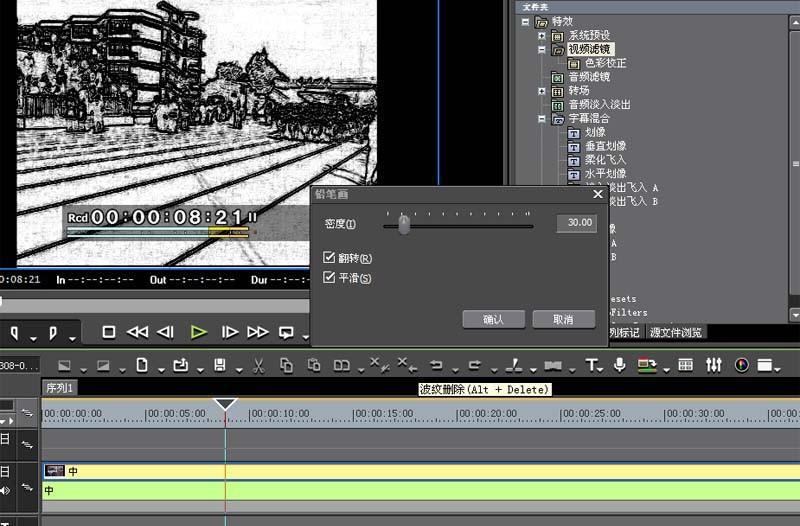Click the undo arrow icon
The image size is (800, 526).
coord(436,365)
